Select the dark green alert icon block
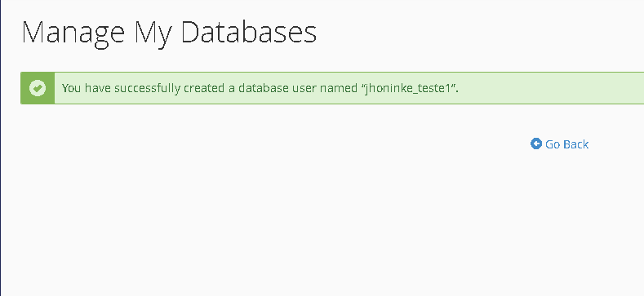Image resolution: width=644 pixels, height=296 pixels. pyautogui.click(x=38, y=88)
